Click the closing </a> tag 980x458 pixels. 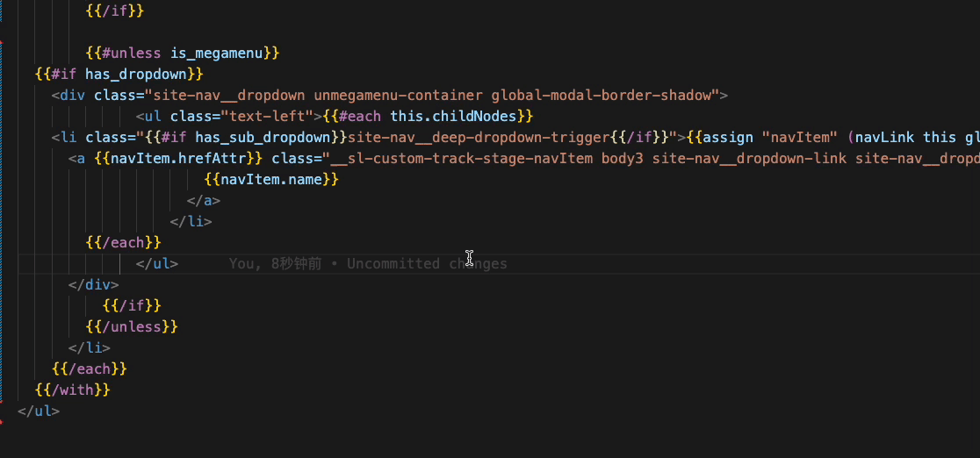pos(203,201)
